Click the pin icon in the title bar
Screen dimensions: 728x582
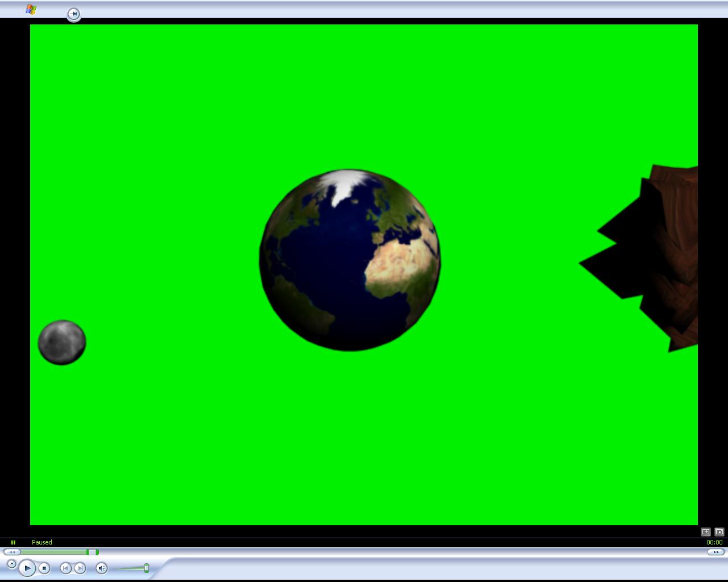pos(73,14)
